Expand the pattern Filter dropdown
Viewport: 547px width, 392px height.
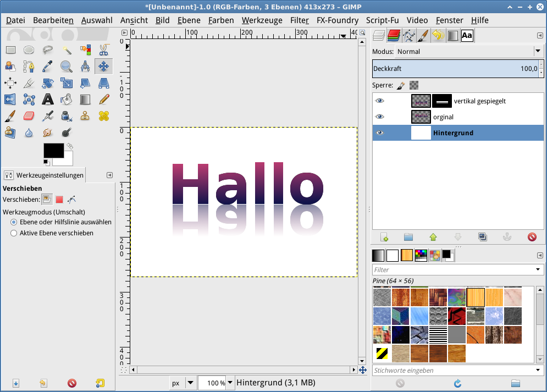pos(537,270)
